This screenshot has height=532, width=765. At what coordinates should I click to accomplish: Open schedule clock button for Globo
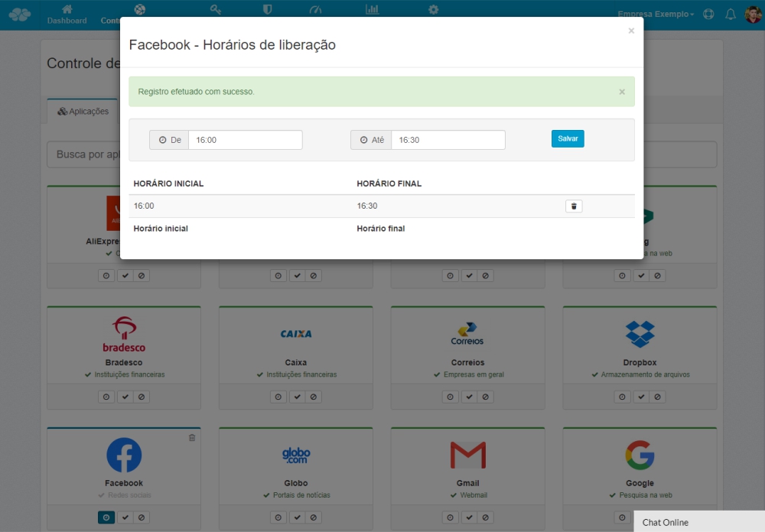click(x=278, y=517)
